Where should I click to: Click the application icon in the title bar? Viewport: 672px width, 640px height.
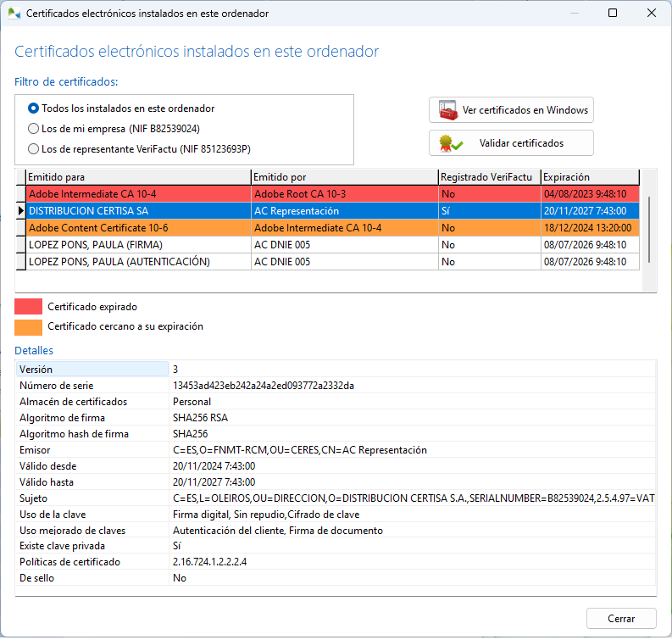(14, 14)
